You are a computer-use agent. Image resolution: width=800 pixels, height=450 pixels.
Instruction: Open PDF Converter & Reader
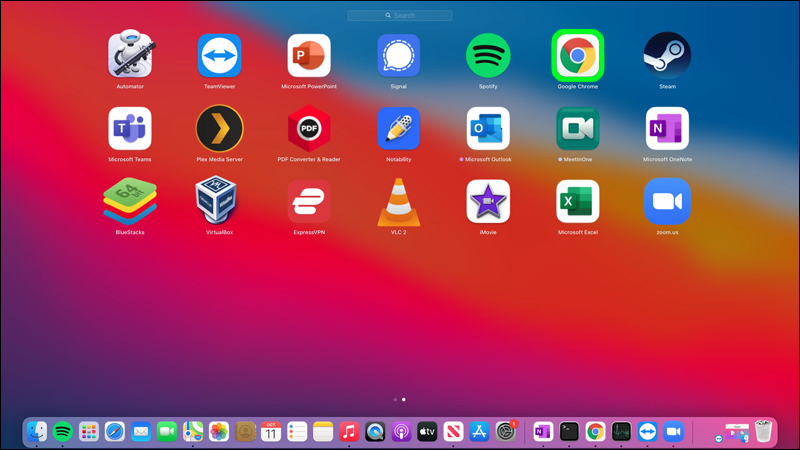[309, 129]
